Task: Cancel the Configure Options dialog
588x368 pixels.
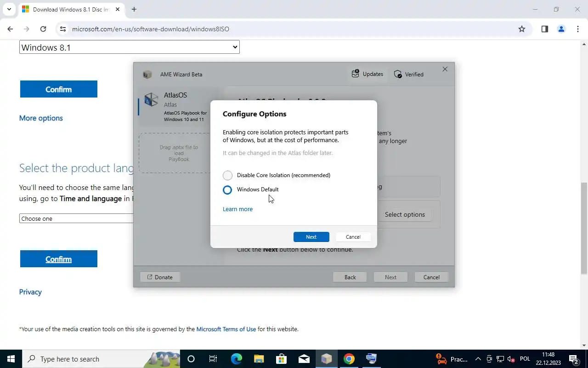Action: [353, 237]
